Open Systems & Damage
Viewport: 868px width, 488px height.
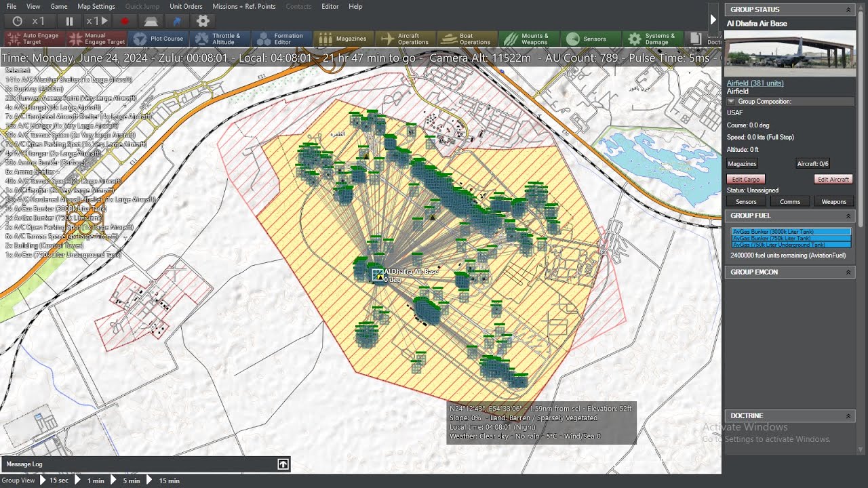(652, 39)
